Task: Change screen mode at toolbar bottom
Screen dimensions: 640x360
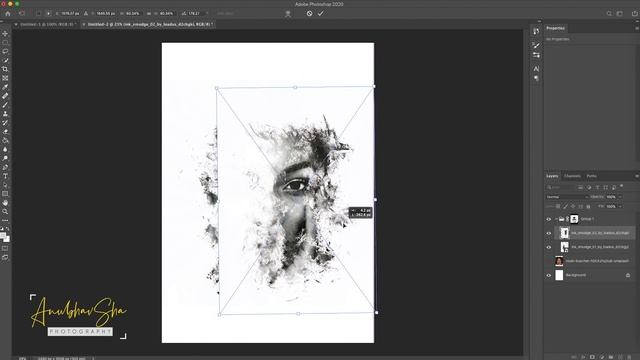Action: click(5, 258)
